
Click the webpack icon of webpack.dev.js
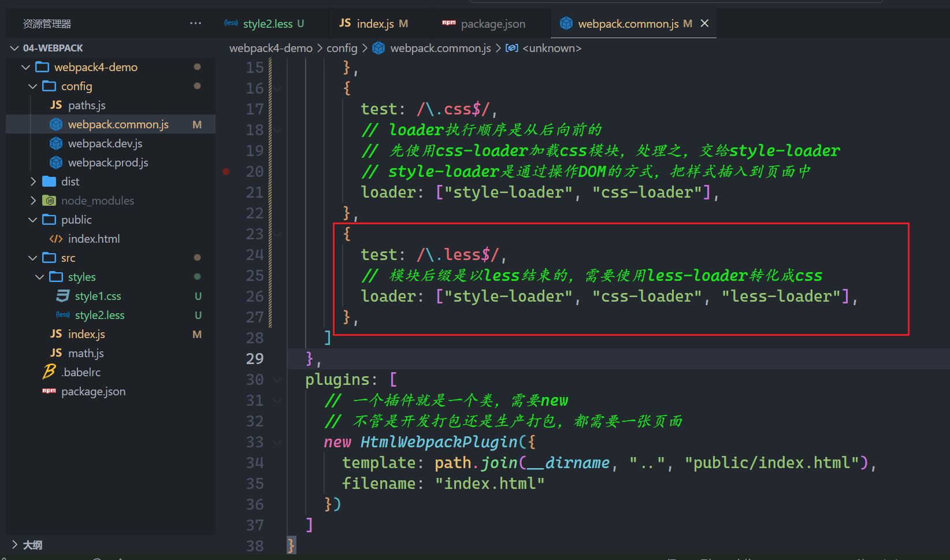pyautogui.click(x=56, y=143)
